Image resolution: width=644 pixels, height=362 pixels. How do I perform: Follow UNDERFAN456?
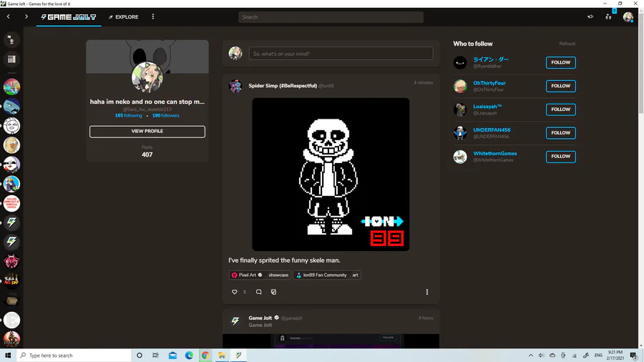click(x=560, y=132)
